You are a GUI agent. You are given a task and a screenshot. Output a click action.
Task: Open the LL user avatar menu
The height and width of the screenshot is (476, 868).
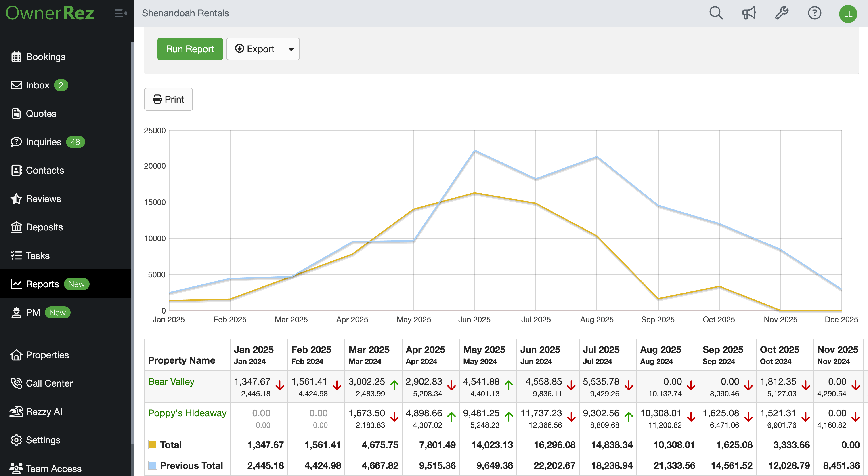point(848,14)
